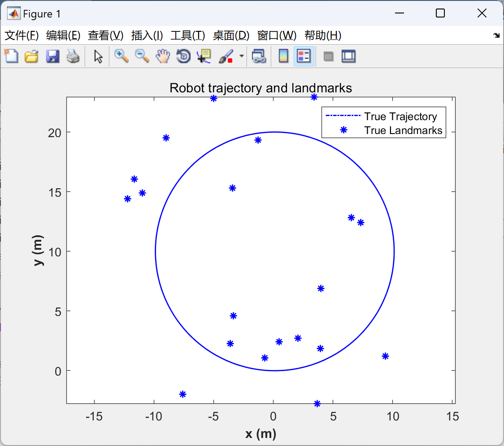This screenshot has height=446, width=504.
Task: Select the Pan hand tool
Action: pos(163,56)
